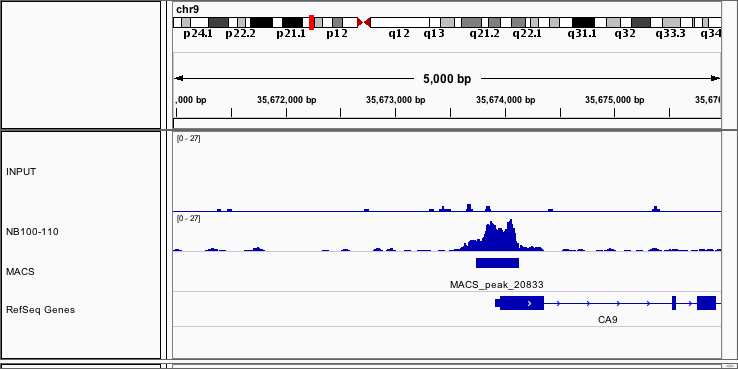Click the tallest INPUT track signal bump

469,208
